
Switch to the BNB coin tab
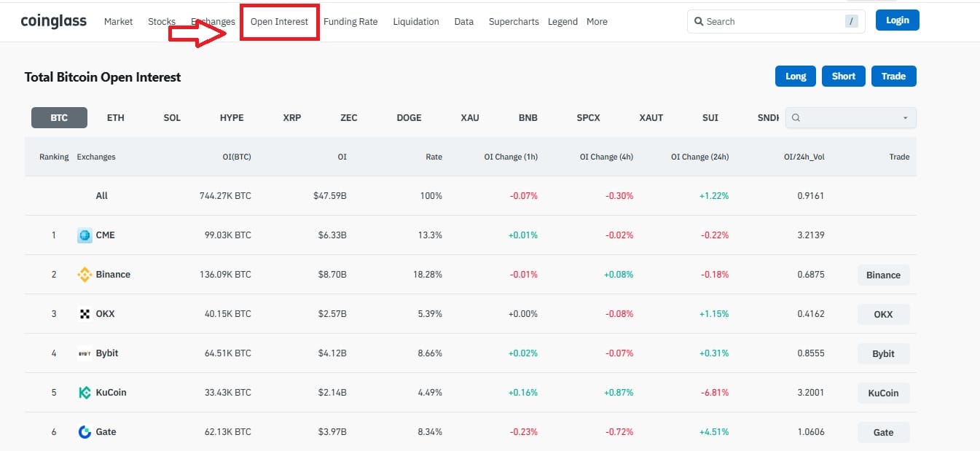pos(528,118)
